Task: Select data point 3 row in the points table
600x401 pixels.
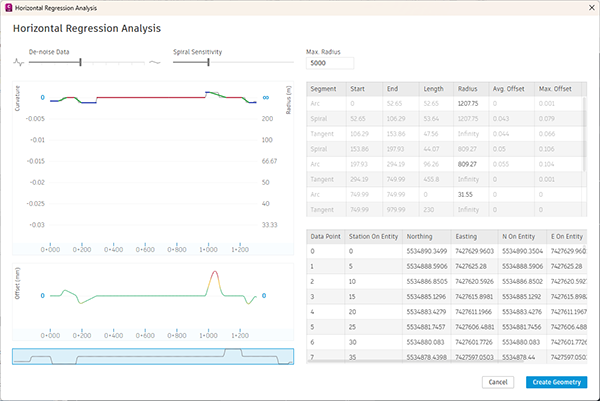Action: coord(447,297)
